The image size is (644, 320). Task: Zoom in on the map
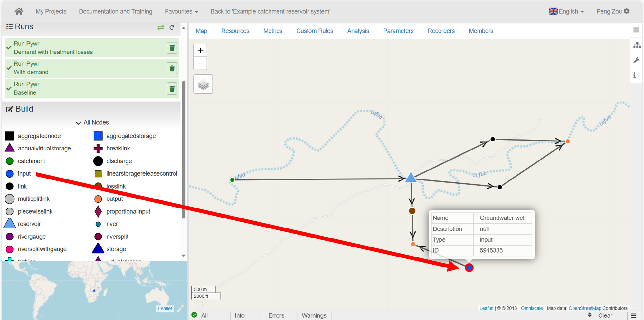[x=200, y=51]
